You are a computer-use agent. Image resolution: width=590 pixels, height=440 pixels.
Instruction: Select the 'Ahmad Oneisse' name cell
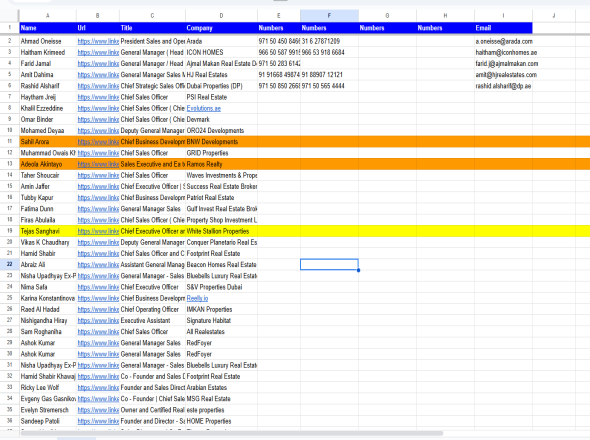tap(48, 41)
